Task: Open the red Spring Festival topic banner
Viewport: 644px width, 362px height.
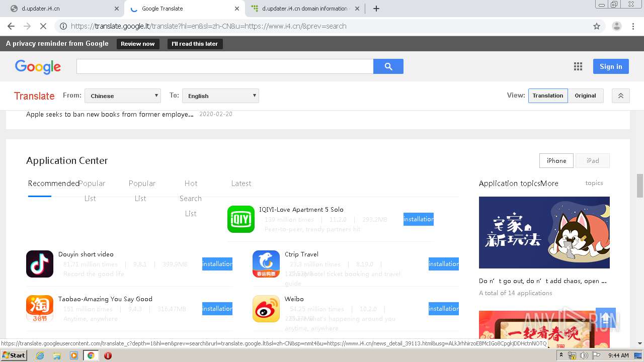Action: coord(544,329)
